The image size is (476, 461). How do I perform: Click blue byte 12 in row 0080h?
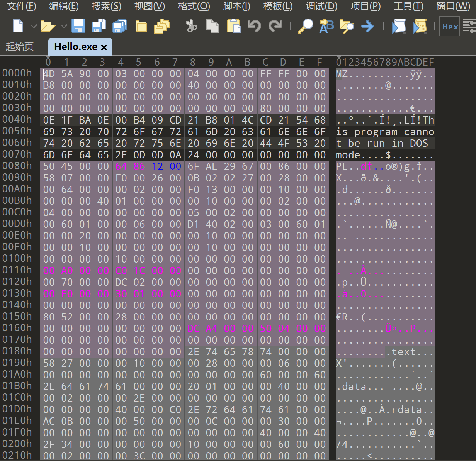(x=157, y=166)
